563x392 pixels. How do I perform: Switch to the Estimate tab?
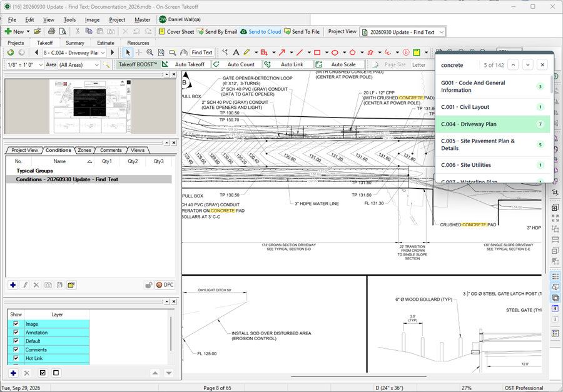click(106, 43)
